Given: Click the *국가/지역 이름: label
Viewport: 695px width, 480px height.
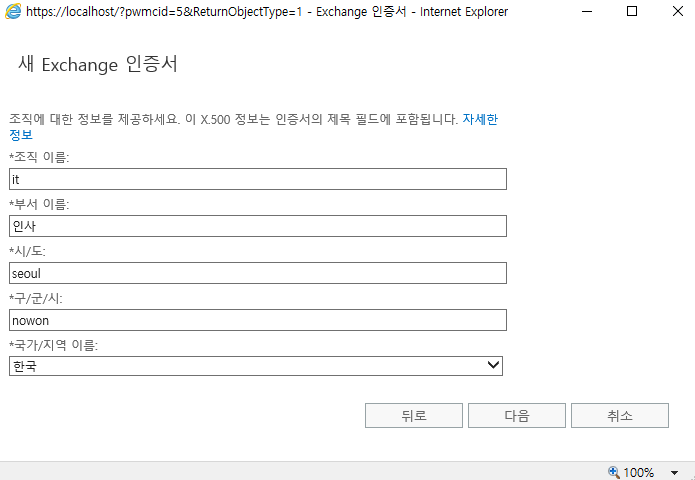Looking at the screenshot, I should click(x=54, y=345).
